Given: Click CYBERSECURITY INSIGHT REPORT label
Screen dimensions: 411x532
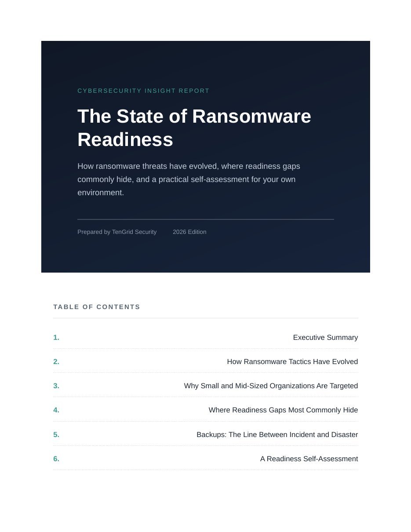Looking at the screenshot, I should point(143,91).
